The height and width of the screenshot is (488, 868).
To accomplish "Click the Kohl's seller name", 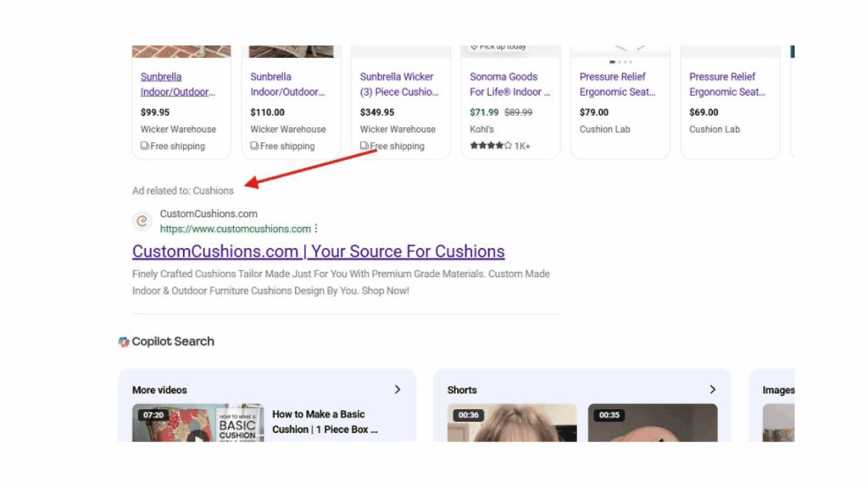I will pyautogui.click(x=481, y=129).
